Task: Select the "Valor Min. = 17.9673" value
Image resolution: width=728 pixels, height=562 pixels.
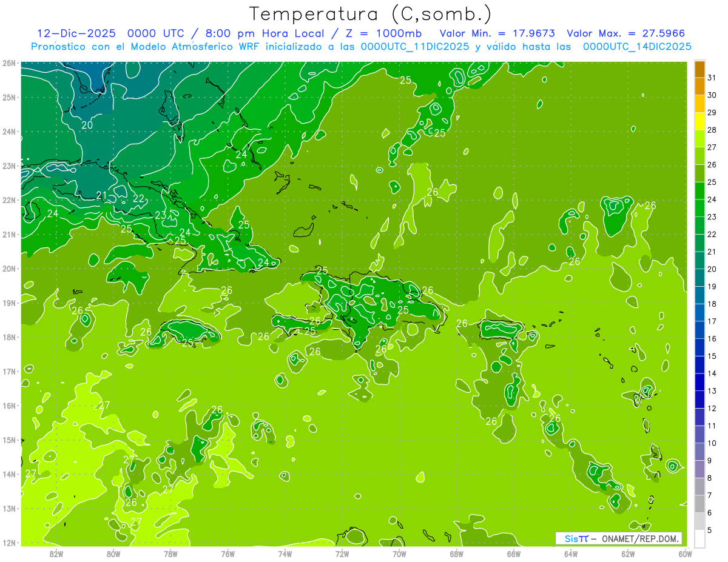Action: point(497,33)
